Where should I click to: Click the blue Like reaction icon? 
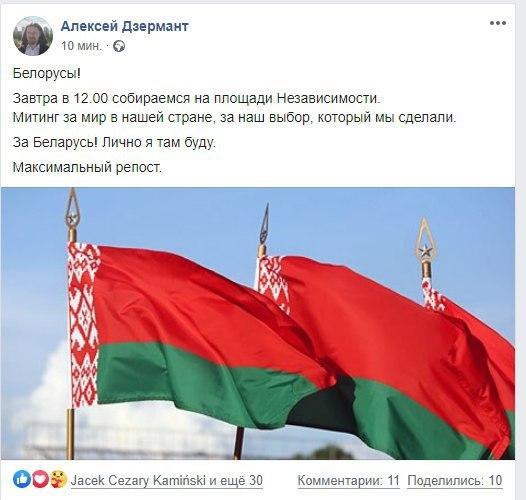[22, 479]
